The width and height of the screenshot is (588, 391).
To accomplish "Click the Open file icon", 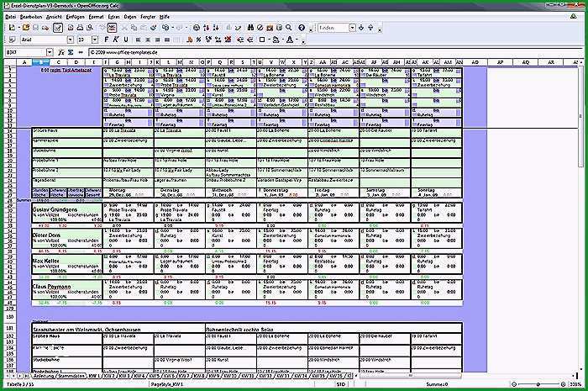I will tap(26, 28).
